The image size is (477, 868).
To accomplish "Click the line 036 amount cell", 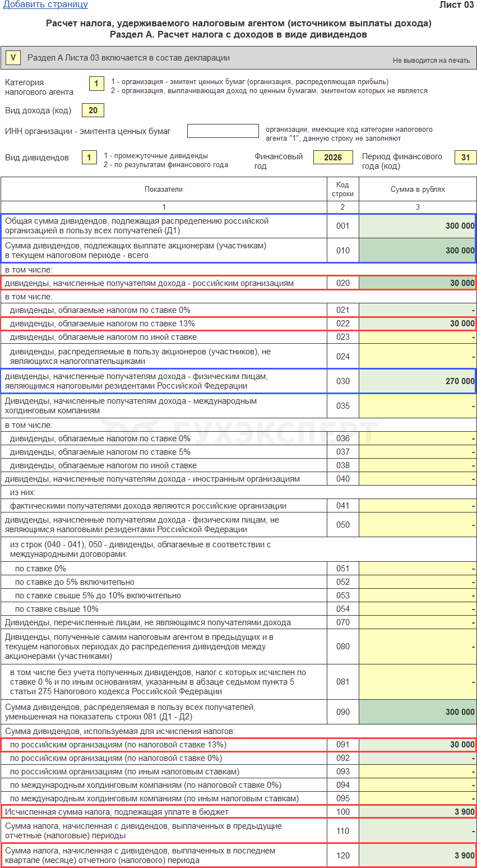I will tap(418, 438).
